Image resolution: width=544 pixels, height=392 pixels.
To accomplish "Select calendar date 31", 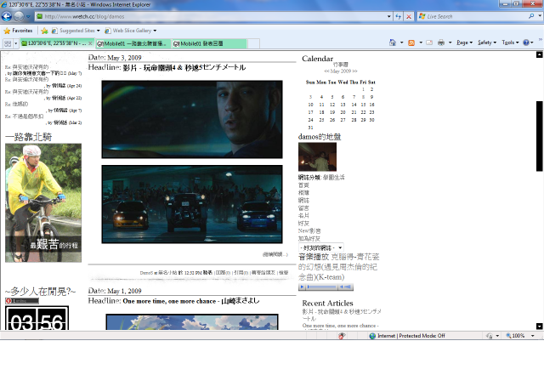I will tap(310, 128).
